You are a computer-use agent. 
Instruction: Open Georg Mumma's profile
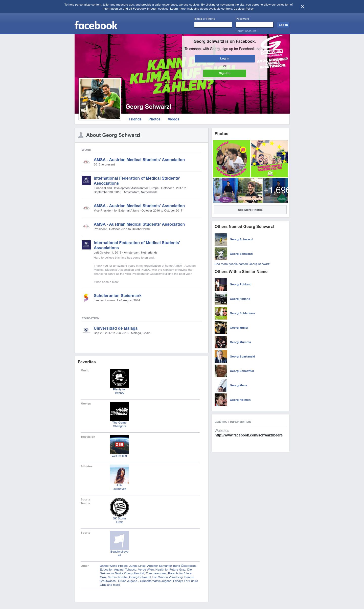coord(240,342)
